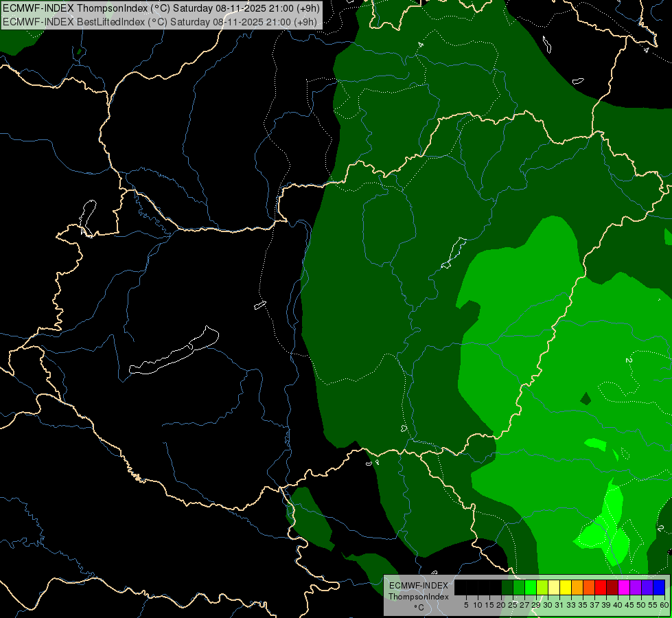Screen dimensions: 672x618
Task: Click the °C unit in the legend
Action: coord(419,608)
